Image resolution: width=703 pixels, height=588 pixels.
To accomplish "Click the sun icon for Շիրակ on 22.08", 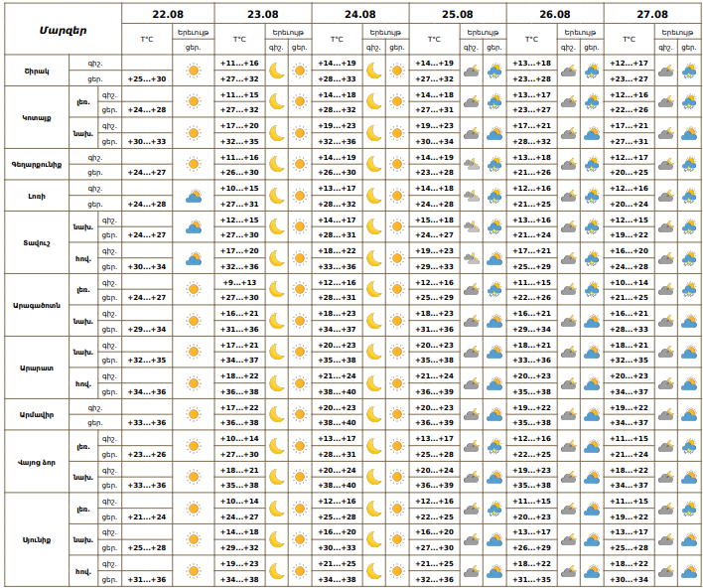I will (x=194, y=71).
